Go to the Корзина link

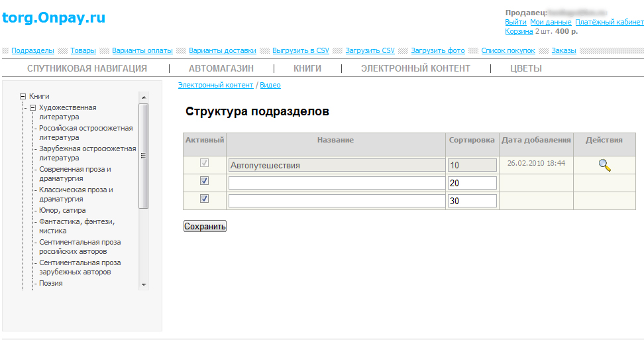pos(519,31)
